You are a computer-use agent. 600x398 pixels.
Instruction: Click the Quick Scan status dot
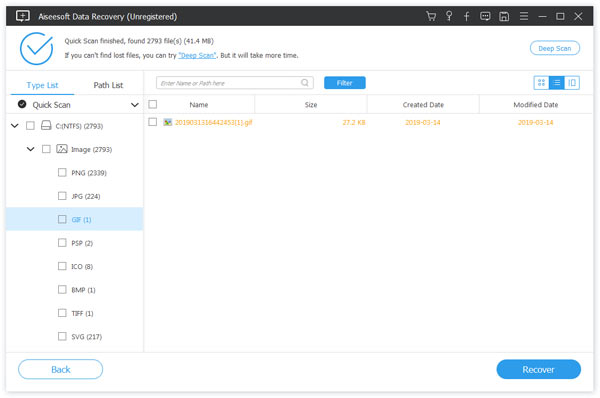[x=22, y=104]
